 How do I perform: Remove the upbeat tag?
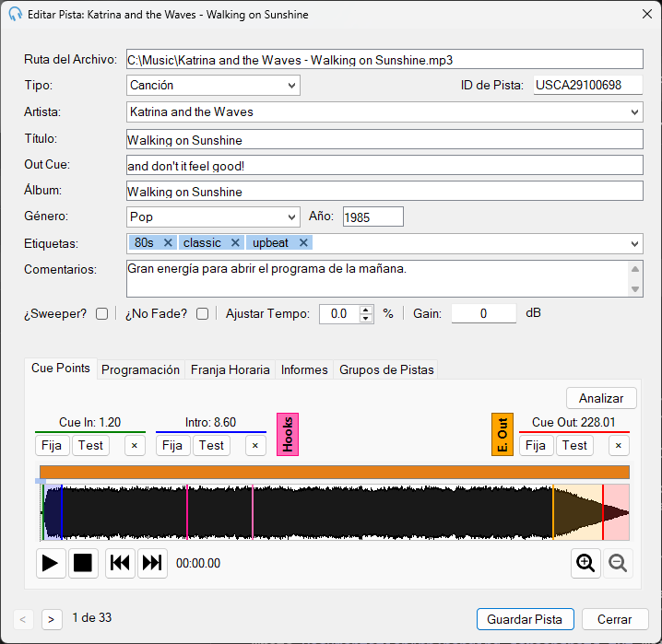click(x=303, y=243)
